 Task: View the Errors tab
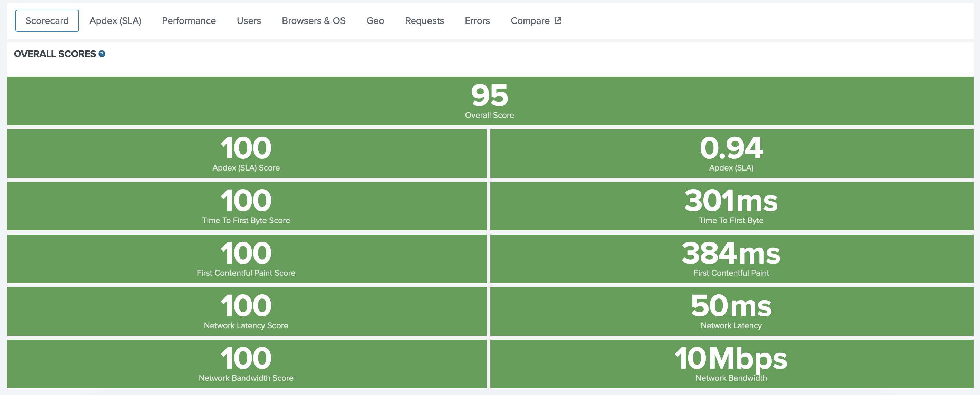pyautogui.click(x=477, y=20)
